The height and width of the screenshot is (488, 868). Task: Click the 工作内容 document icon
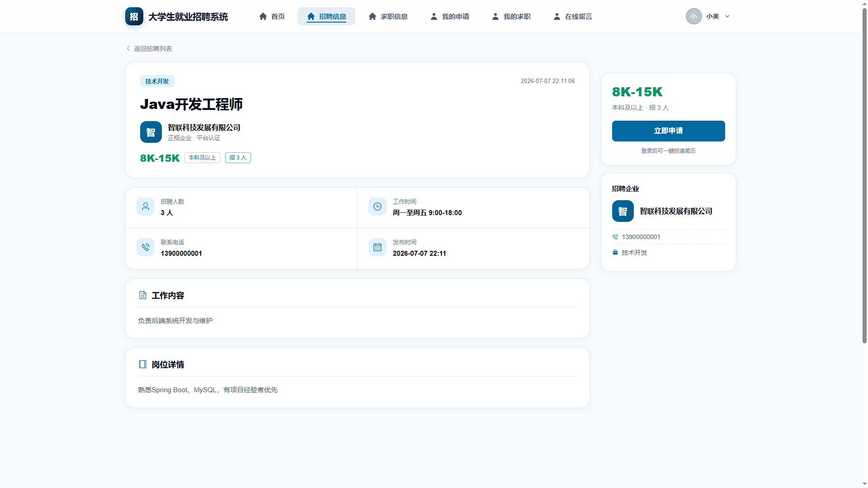(143, 295)
